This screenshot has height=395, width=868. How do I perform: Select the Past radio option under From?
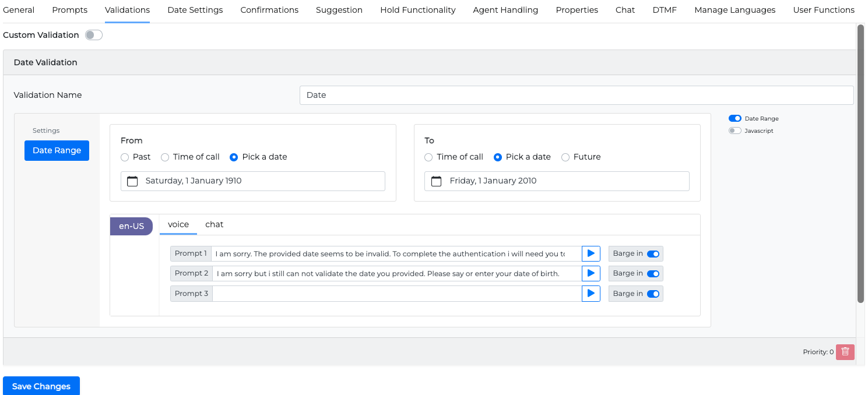(x=125, y=157)
